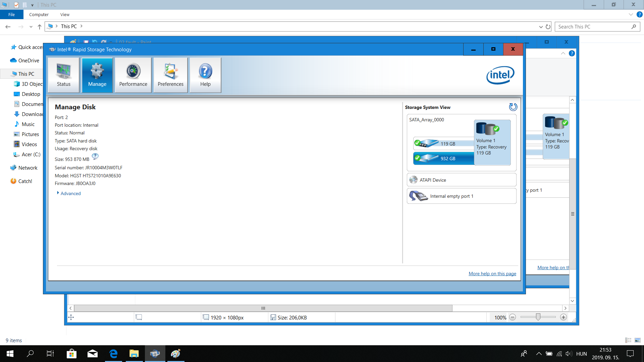
Task: Click Paint horizontal scrollbar right arrow
Action: tap(566, 308)
